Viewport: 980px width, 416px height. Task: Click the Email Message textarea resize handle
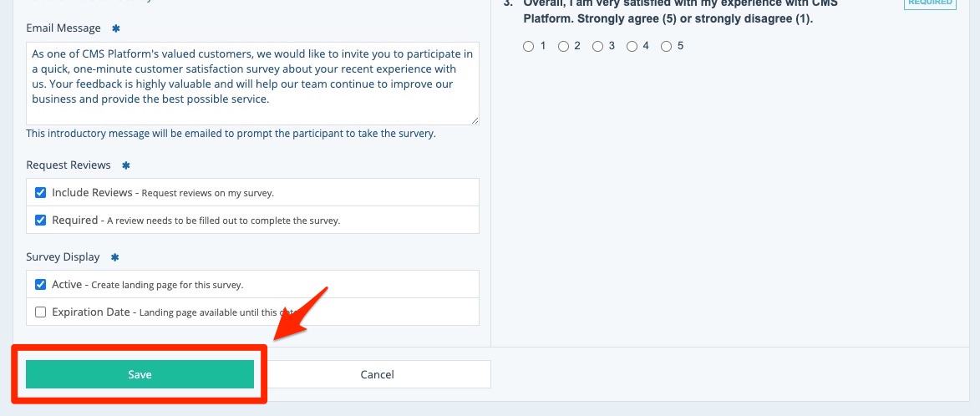click(475, 120)
